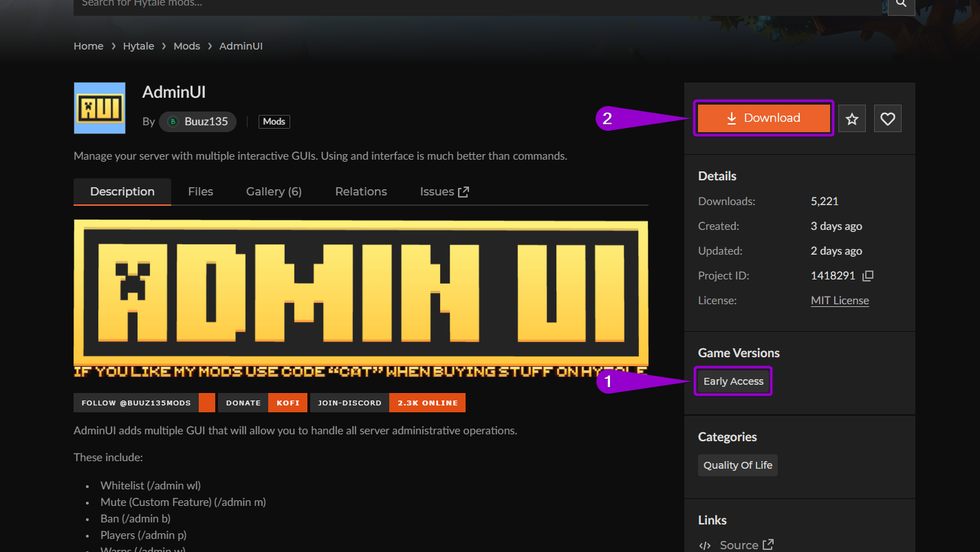The height and width of the screenshot is (552, 980).
Task: Open the MIT License page
Action: click(839, 300)
